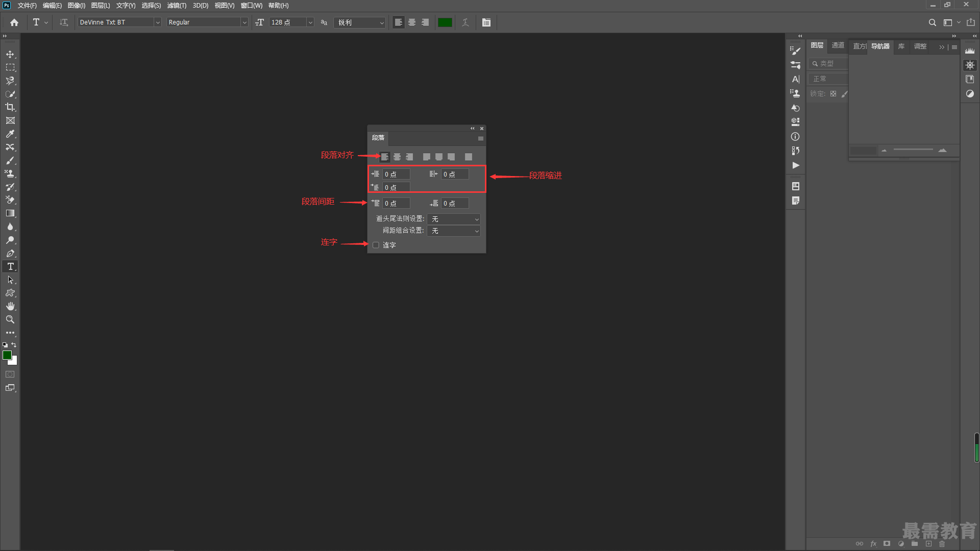Select the Healing Brush tool

[10, 147]
